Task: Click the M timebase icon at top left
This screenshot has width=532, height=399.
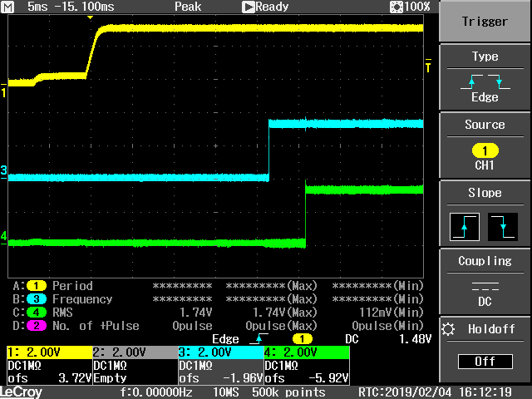Action: [7, 7]
